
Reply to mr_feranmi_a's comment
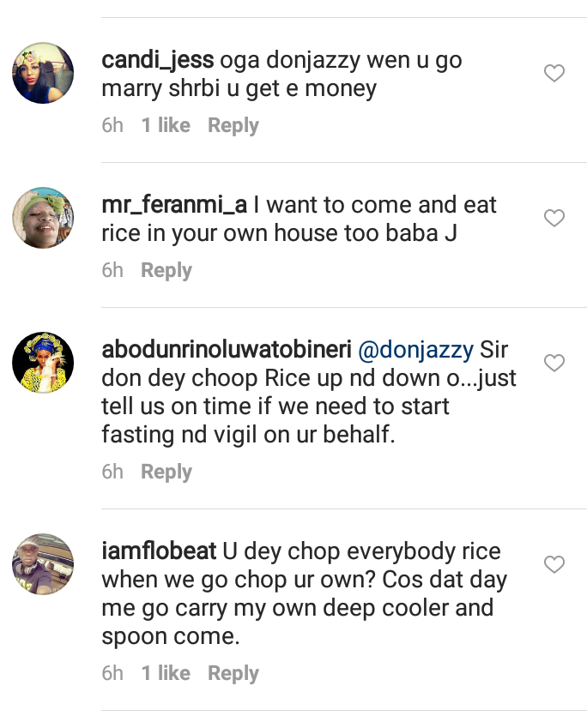click(x=166, y=270)
